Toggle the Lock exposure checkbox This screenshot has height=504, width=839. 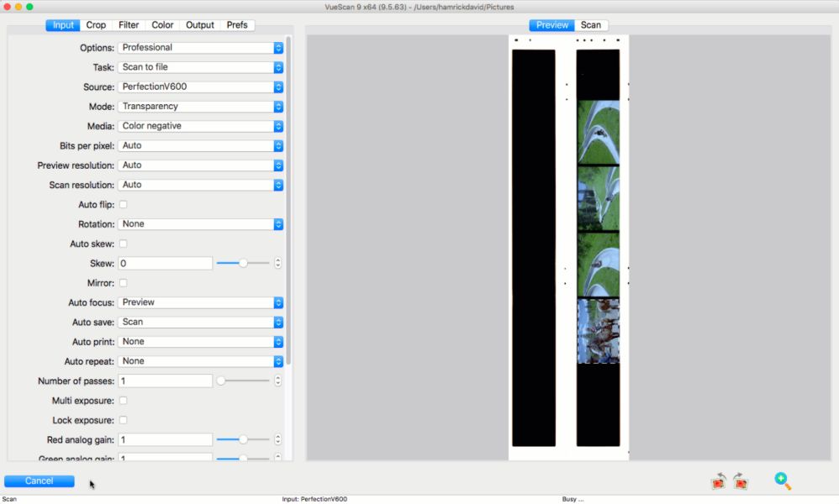click(x=123, y=420)
